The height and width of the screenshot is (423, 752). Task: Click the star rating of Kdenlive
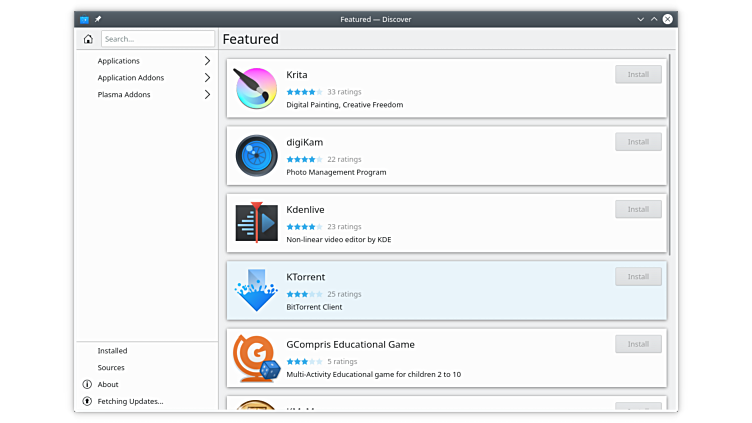[304, 227]
